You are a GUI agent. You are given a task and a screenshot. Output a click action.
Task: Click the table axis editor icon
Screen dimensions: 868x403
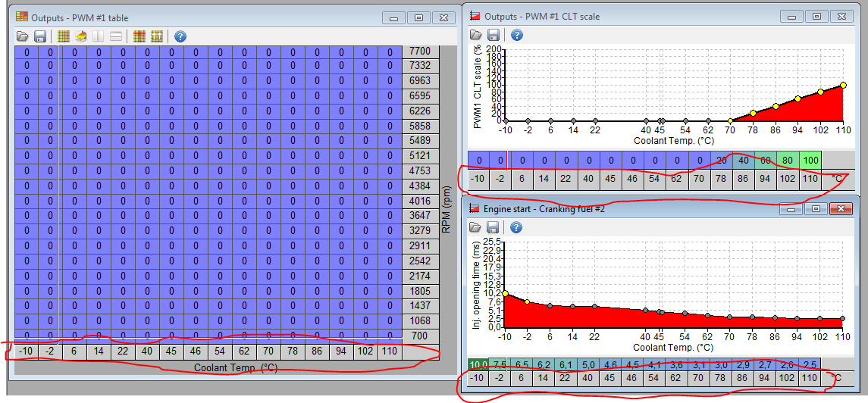point(139,36)
